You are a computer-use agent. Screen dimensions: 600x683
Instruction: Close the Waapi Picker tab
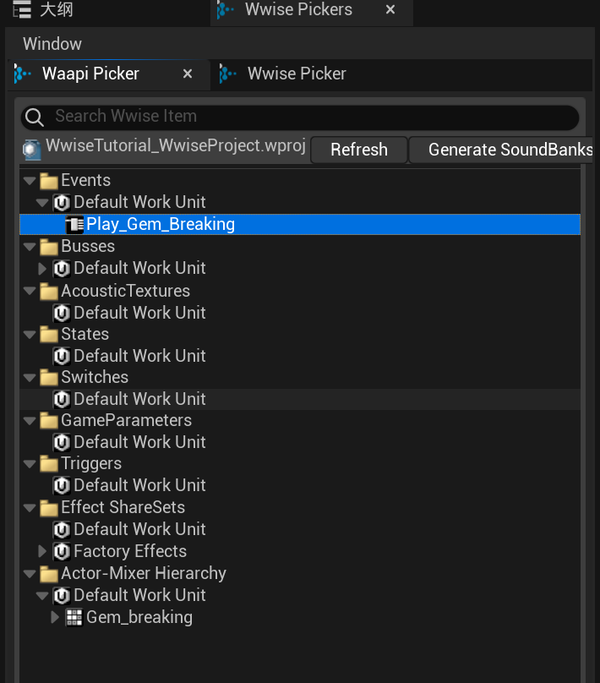[187, 74]
